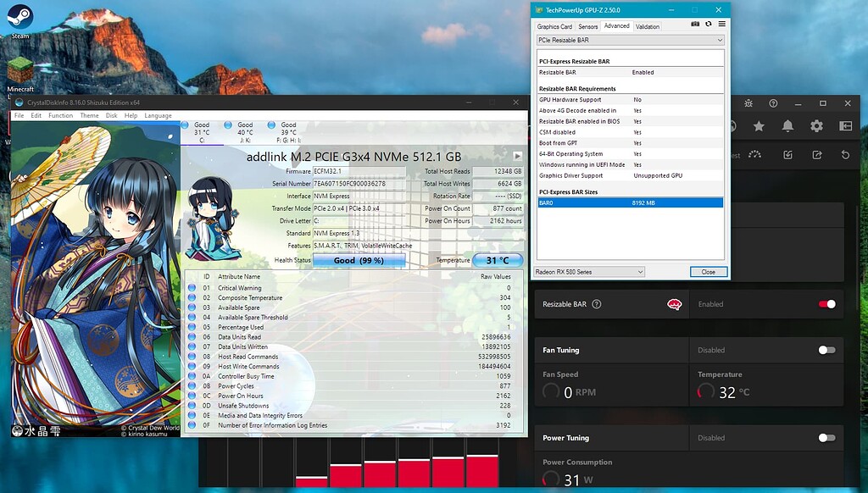Open the Resizable BAR help question mark

coord(597,304)
